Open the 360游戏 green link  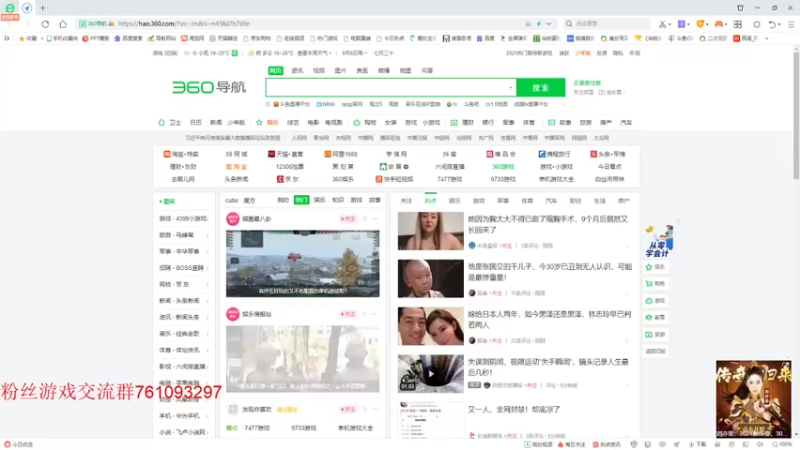(x=503, y=167)
